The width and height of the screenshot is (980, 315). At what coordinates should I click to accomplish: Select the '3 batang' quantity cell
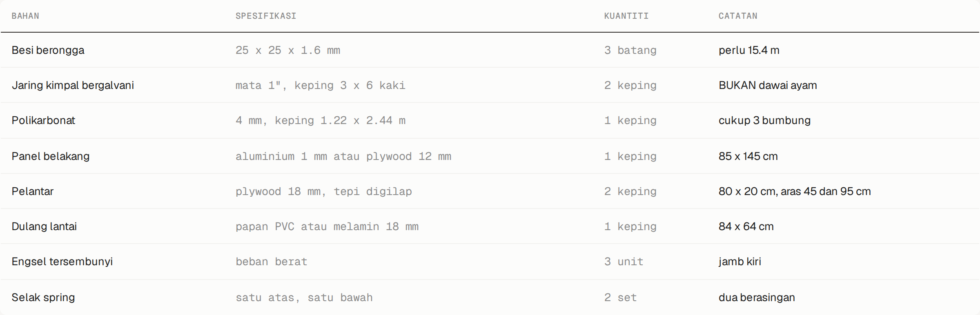[630, 50]
